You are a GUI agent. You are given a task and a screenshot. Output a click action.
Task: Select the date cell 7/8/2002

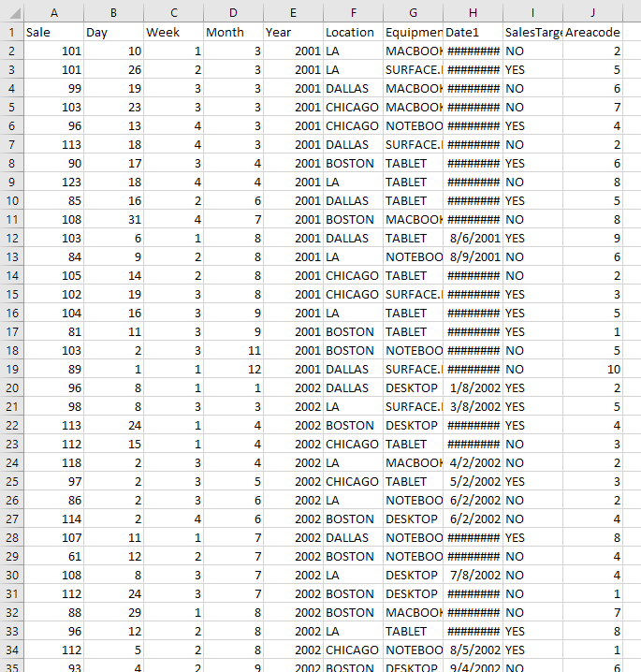click(473, 576)
